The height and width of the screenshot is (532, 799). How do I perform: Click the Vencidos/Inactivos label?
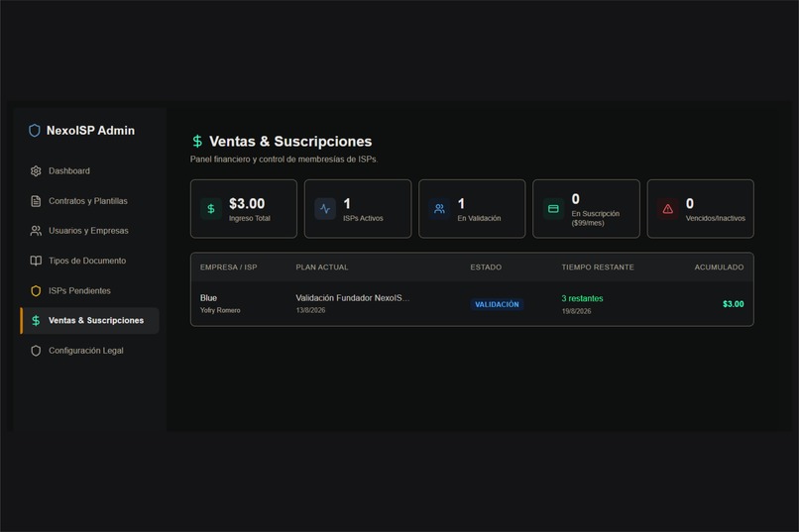click(716, 218)
